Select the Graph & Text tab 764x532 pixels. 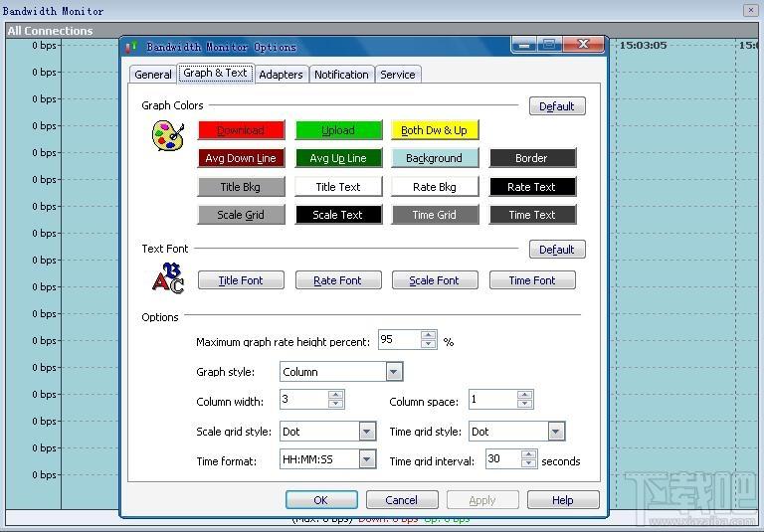[x=215, y=73]
